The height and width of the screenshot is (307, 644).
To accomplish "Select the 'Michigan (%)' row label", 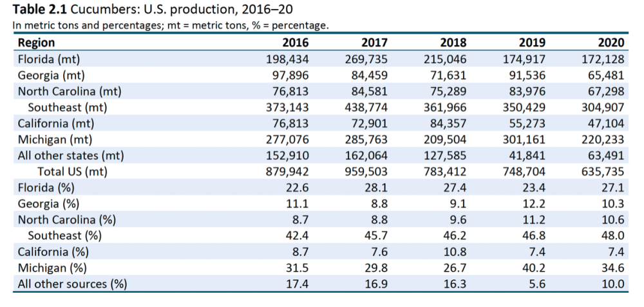I will pyautogui.click(x=52, y=268).
